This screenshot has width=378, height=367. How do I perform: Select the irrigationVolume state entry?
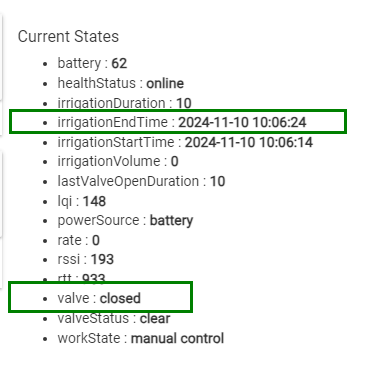[118, 162]
